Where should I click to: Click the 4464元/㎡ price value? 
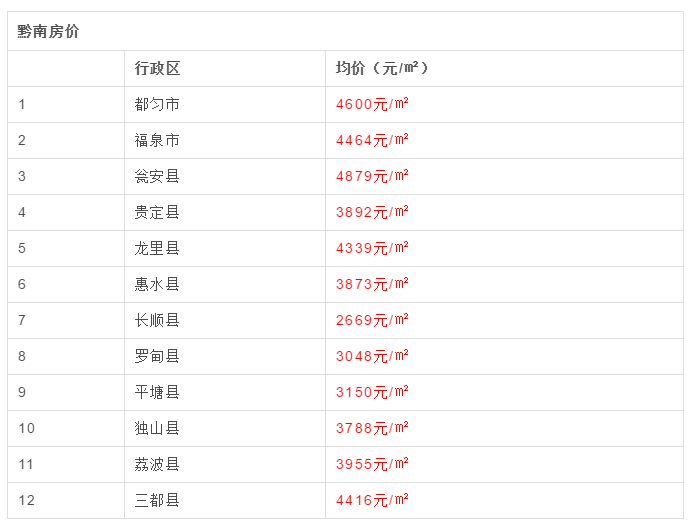372,140
